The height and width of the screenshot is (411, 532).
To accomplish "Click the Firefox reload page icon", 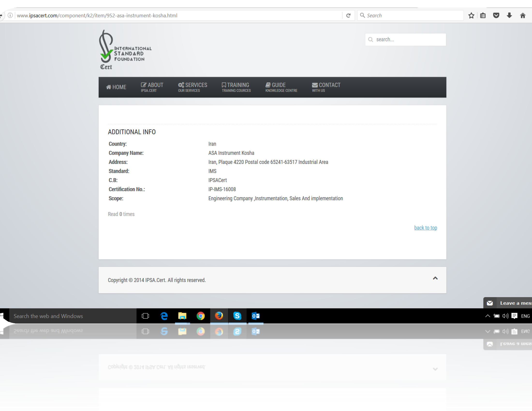I will coord(348,15).
